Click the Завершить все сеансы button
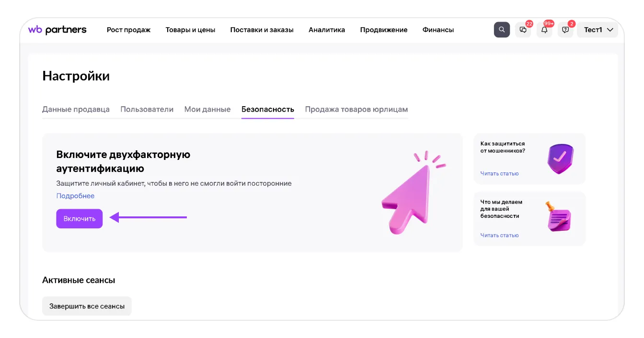This screenshot has height=338, width=644. point(87,306)
